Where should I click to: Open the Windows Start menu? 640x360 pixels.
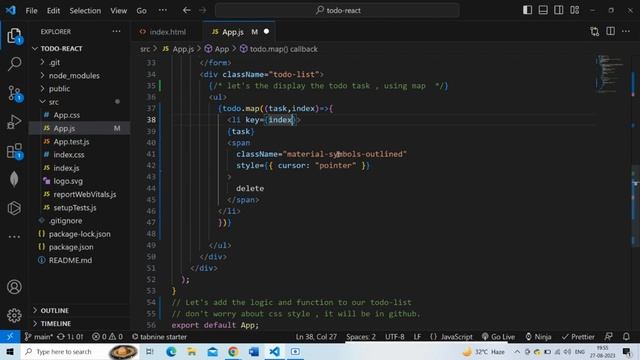pyautogui.click(x=10, y=351)
